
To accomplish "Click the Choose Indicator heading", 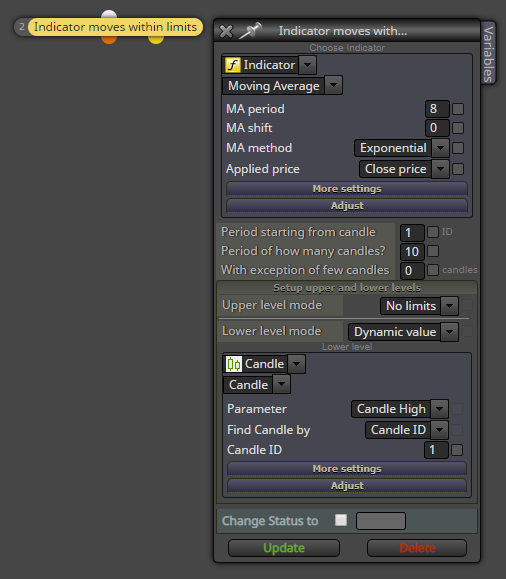I will pyautogui.click(x=347, y=48).
